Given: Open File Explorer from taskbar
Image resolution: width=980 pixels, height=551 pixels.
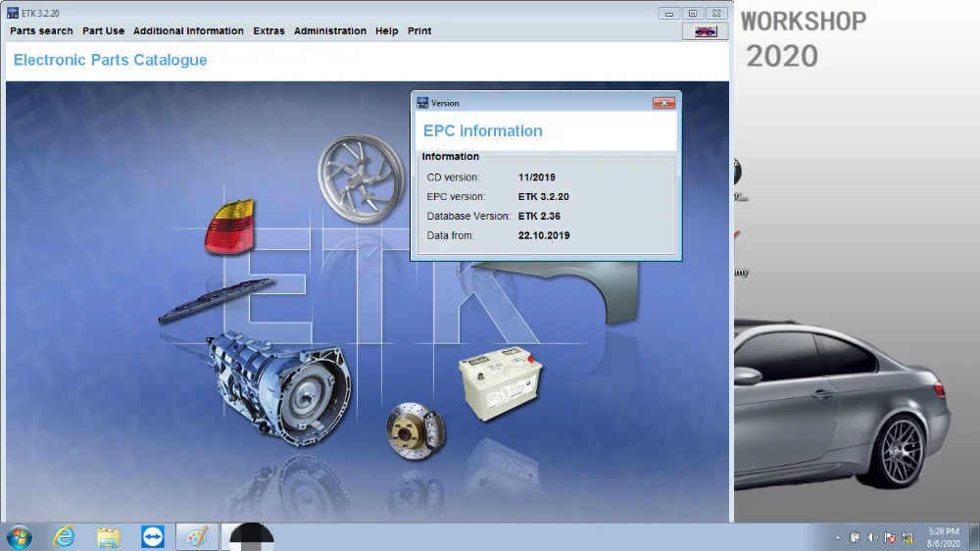Looking at the screenshot, I should coord(108,537).
